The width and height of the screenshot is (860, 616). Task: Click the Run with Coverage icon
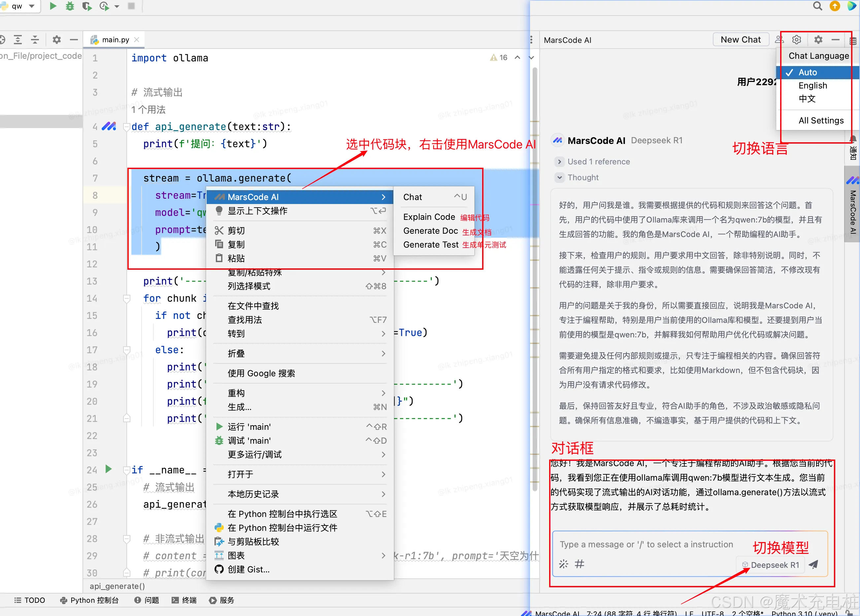click(87, 6)
